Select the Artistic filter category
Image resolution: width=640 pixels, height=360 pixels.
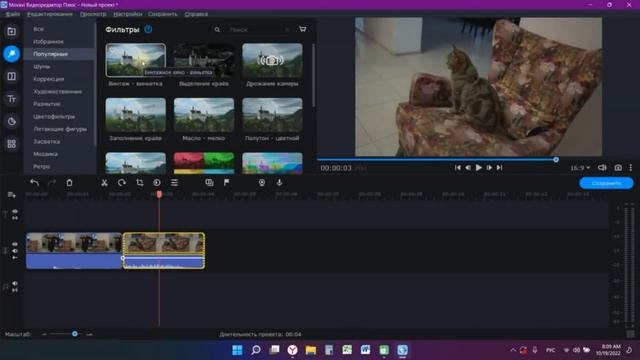tap(58, 91)
